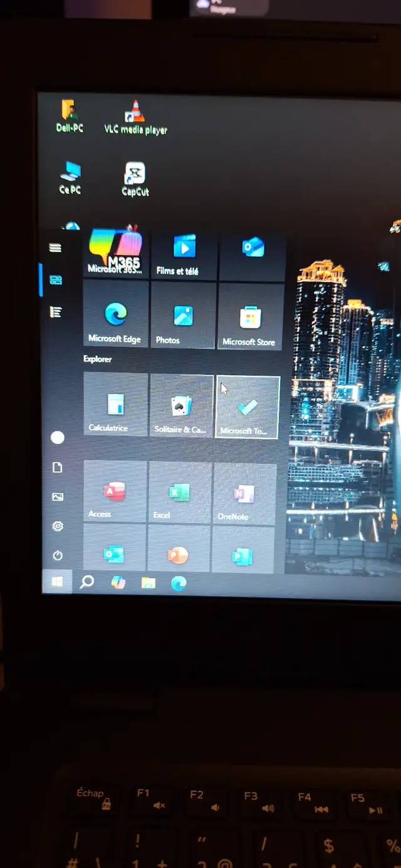Open the Outlook tile beside Films et télé

pos(252,257)
